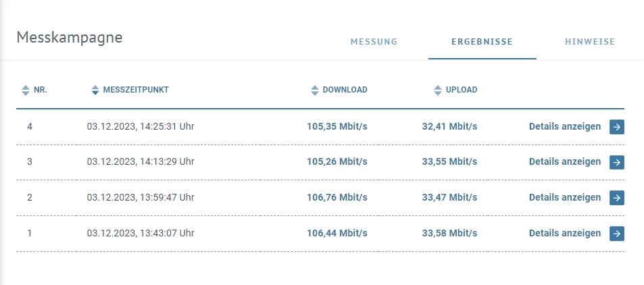
Task: Click Messzeitpunkt sort arrows icon
Action: pos(95,90)
